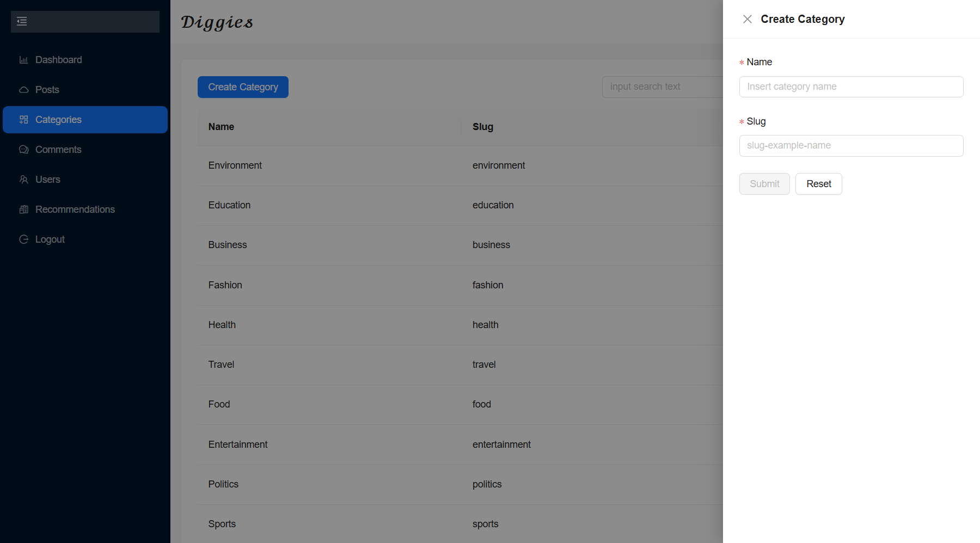Focus the Slug input field
The width and height of the screenshot is (980, 543).
[x=851, y=146]
